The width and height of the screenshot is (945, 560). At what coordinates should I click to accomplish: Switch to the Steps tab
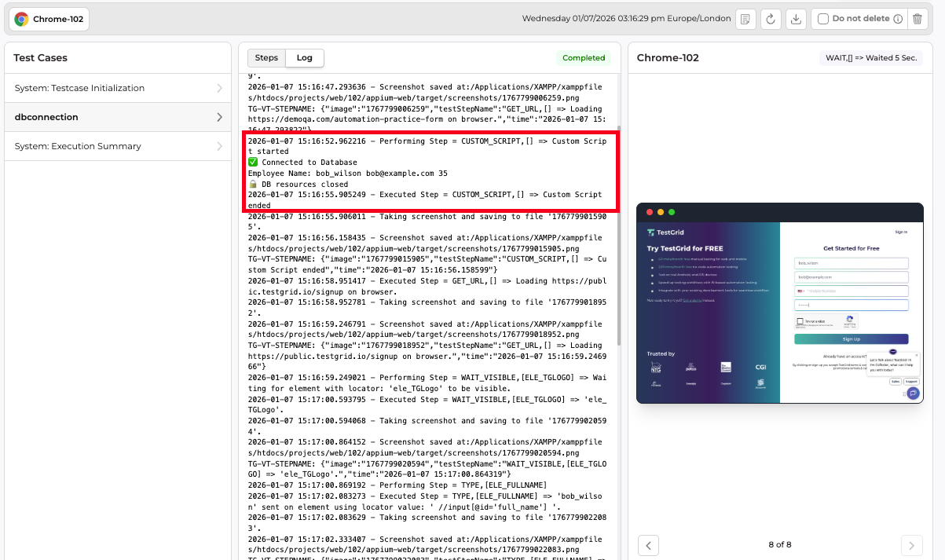[266, 58]
